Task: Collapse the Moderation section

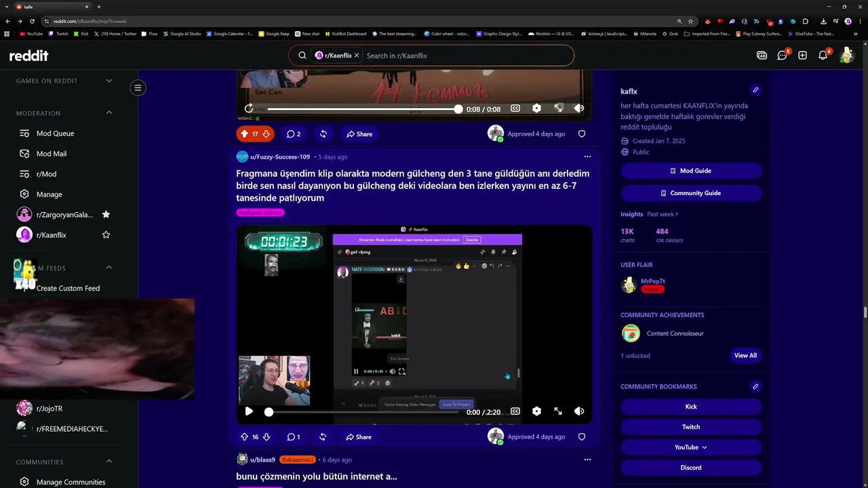Action: [109, 113]
